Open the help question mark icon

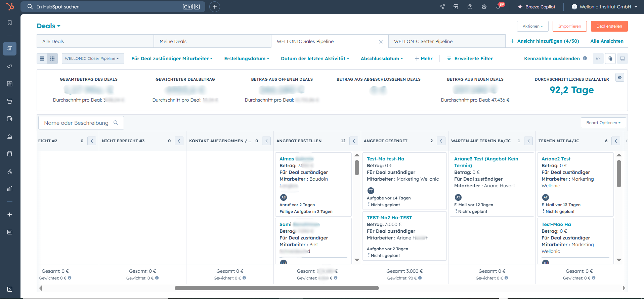click(470, 7)
